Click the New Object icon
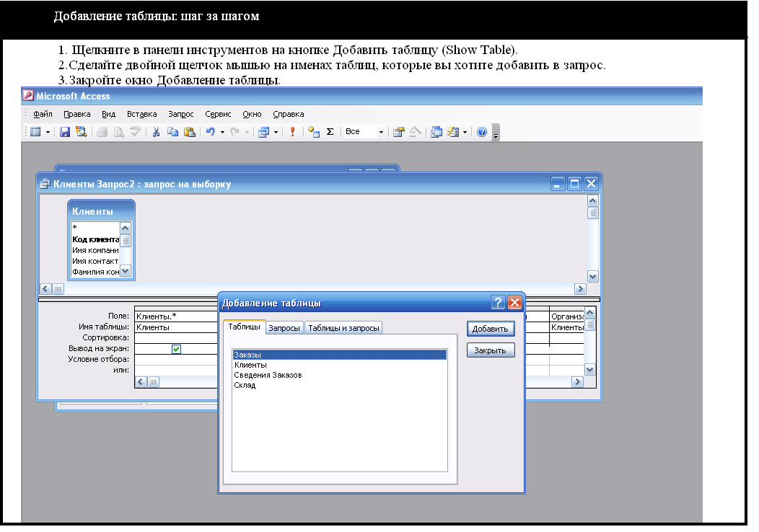The image size is (759, 532). pos(453,131)
